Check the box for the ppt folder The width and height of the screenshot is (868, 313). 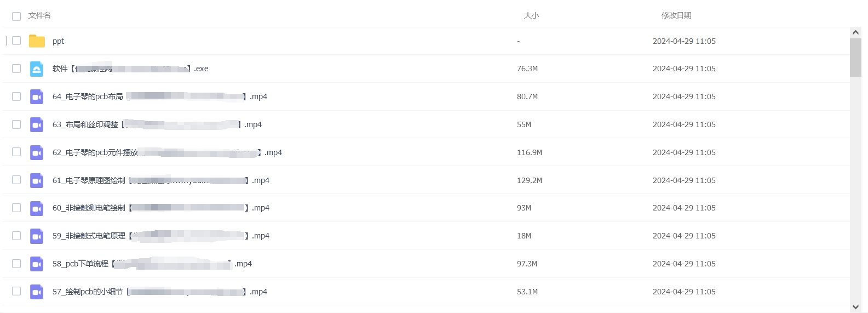tap(16, 41)
